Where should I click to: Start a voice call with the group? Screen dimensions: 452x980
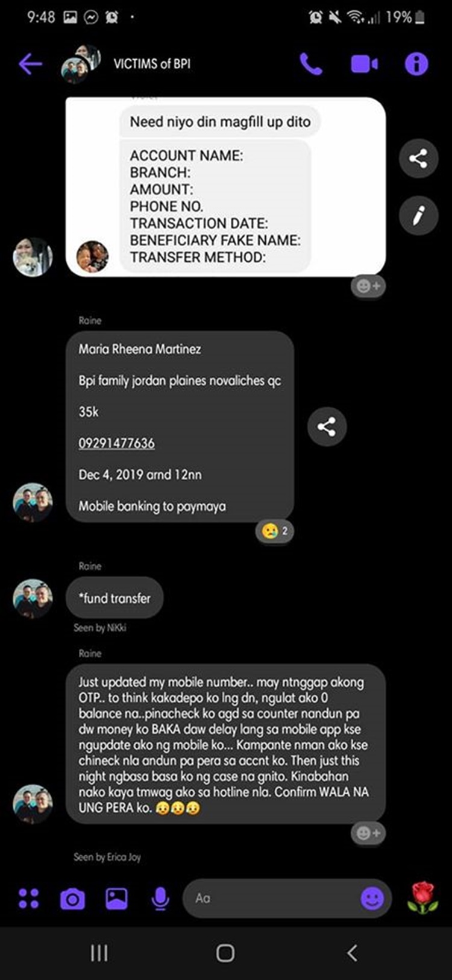click(x=311, y=63)
